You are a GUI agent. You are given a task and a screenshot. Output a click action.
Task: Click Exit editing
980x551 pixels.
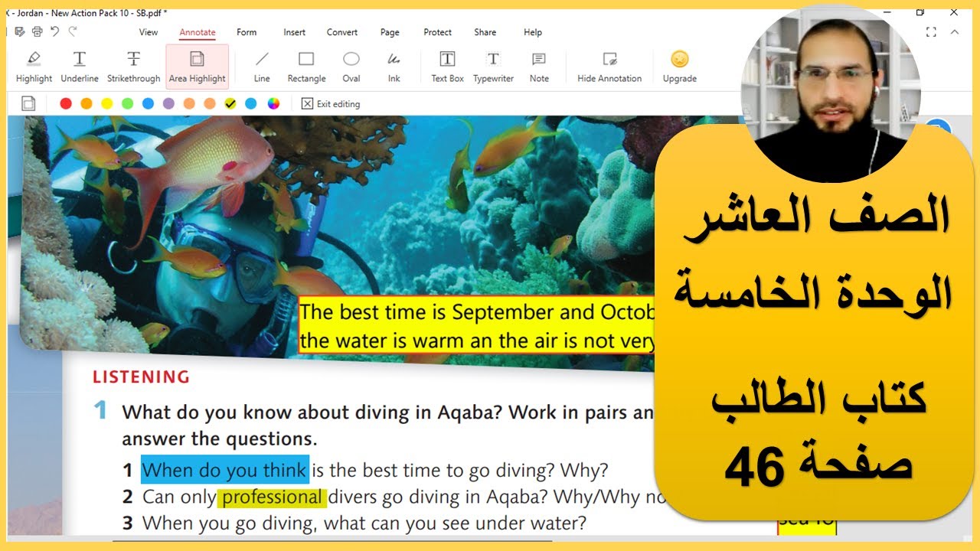[x=331, y=104]
